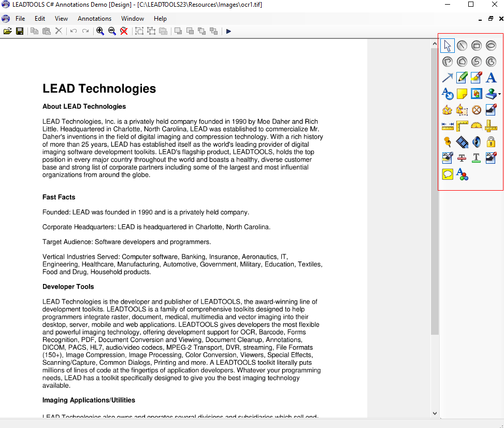The height and width of the screenshot is (428, 504).
Task: Select the Polygon annotation tool
Action: point(462,62)
